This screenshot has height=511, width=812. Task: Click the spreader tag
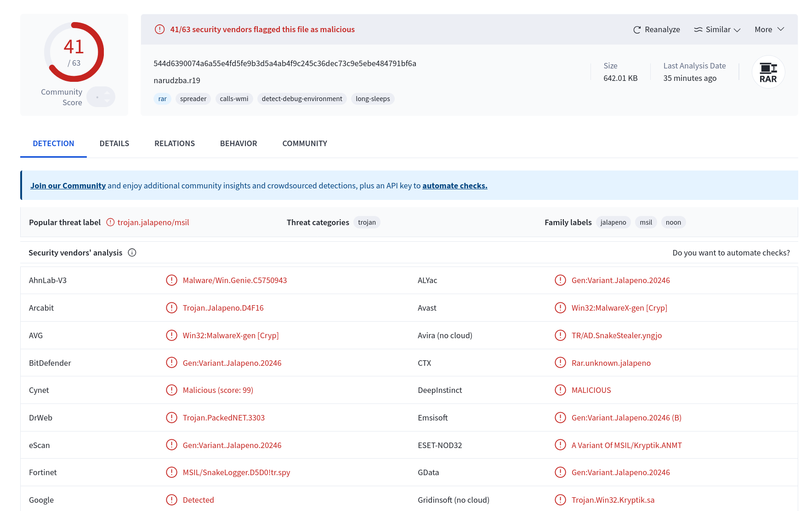coord(193,99)
